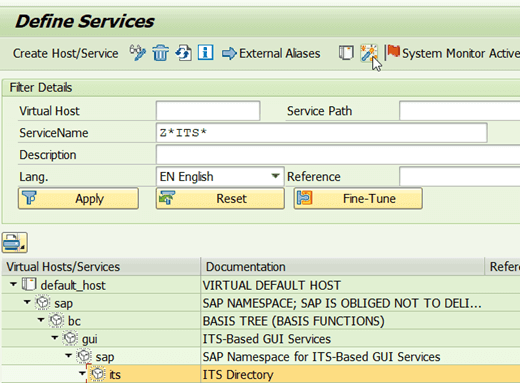Click the Apply filter button
The image size is (520, 383).
(x=78, y=198)
